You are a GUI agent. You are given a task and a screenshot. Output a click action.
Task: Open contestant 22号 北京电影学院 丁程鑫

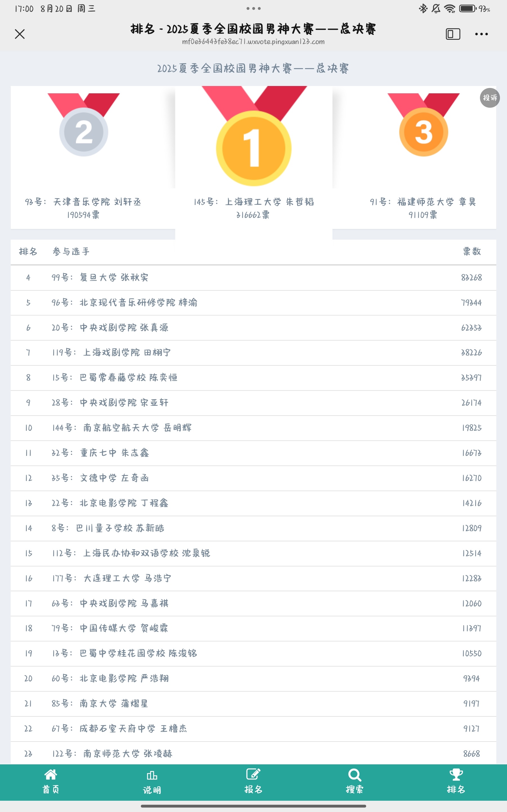(x=253, y=503)
